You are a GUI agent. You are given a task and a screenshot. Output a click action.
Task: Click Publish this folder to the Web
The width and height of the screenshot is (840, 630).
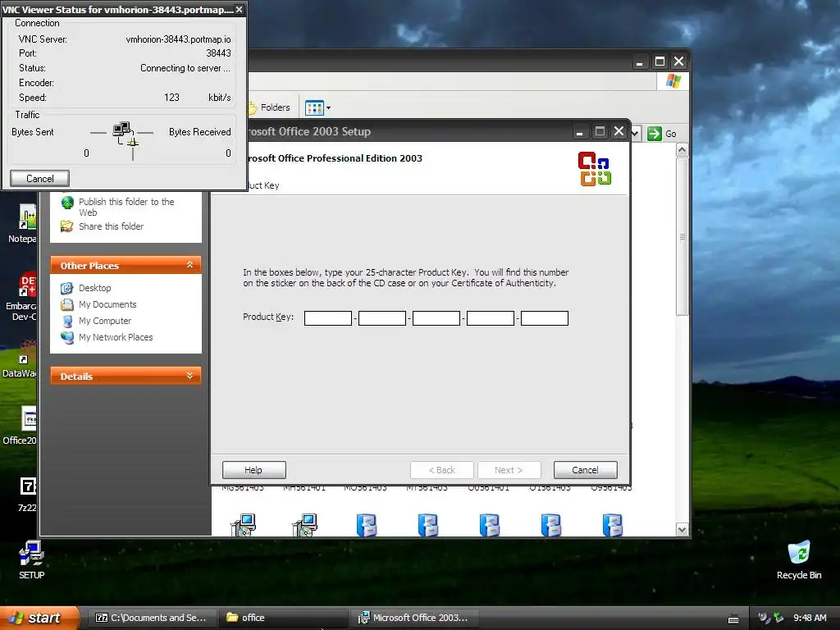126,207
